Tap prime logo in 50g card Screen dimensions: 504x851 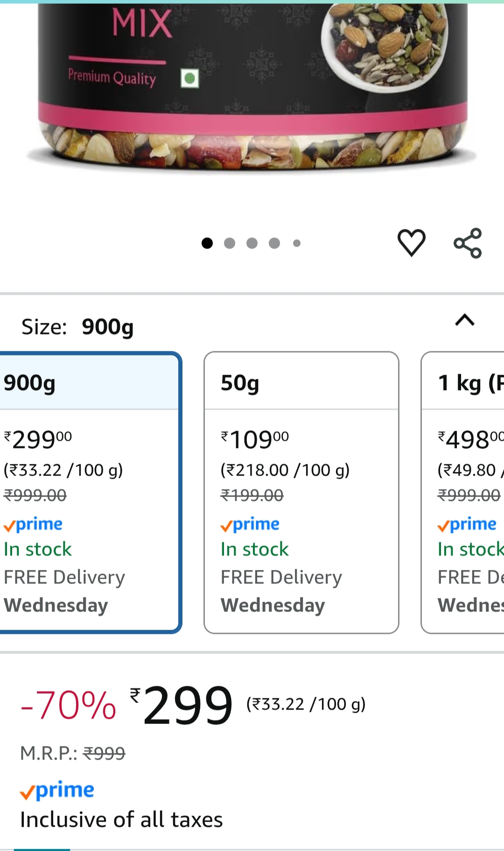tap(250, 525)
